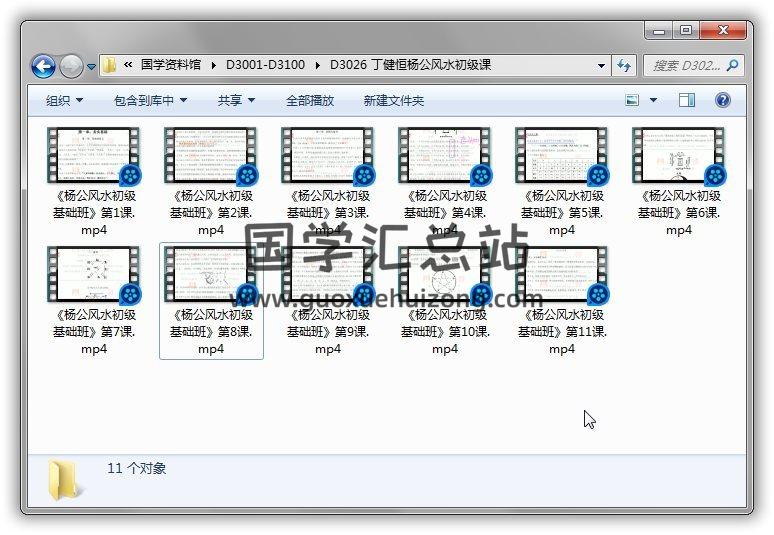Click file name text of 第10课.mp4

[445, 332]
